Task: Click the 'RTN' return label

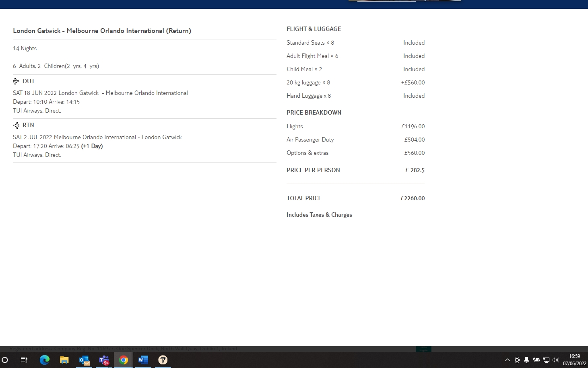Action: click(x=28, y=125)
